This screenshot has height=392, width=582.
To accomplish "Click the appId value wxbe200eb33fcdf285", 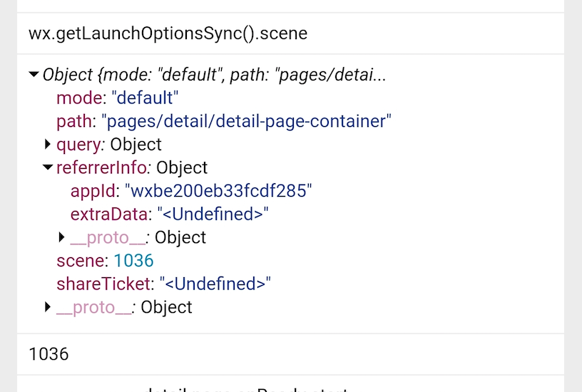I will pyautogui.click(x=219, y=191).
